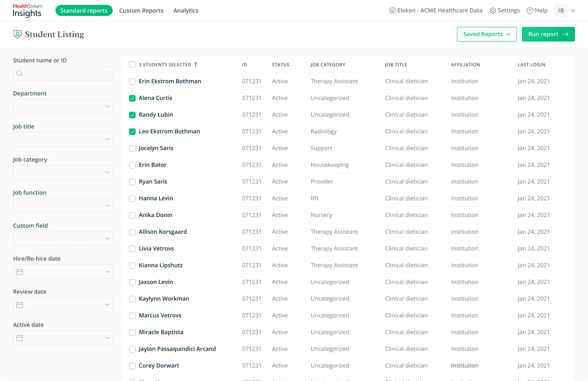Image resolution: width=588 pixels, height=381 pixels.
Task: Open the Analytics section
Action: click(x=186, y=11)
